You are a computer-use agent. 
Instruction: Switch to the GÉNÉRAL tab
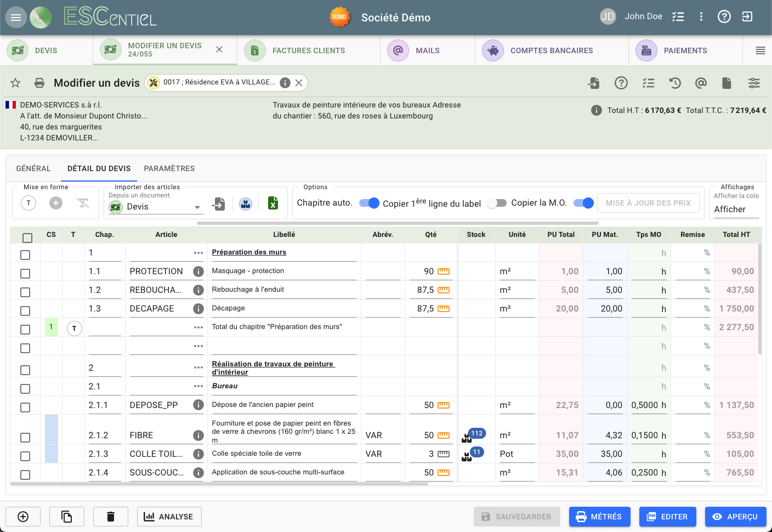coord(33,168)
